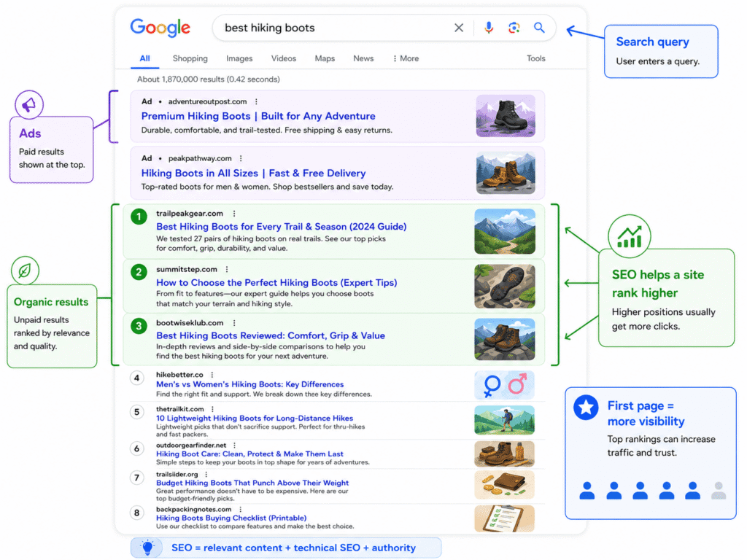
Task: Select the All tab
Action: tap(145, 58)
